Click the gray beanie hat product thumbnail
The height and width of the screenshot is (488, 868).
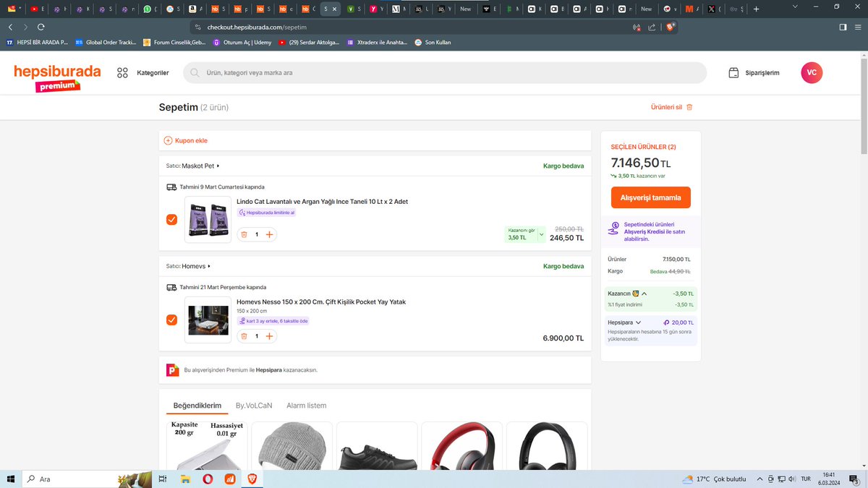pyautogui.click(x=292, y=446)
